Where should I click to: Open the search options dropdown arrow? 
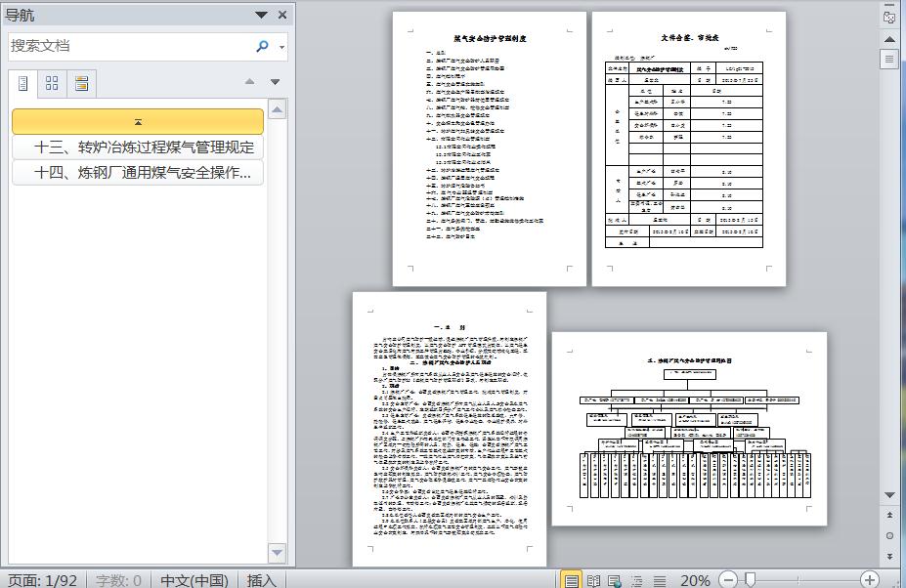click(x=282, y=47)
